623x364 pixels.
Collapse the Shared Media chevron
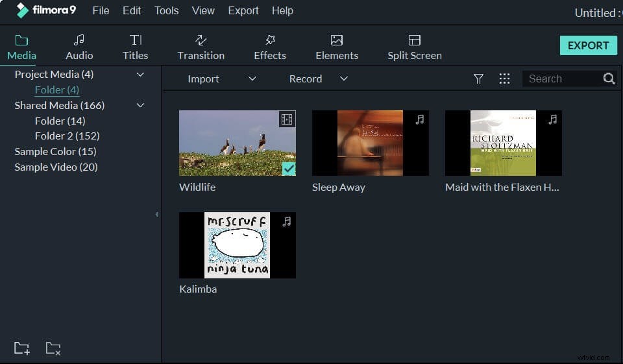140,105
